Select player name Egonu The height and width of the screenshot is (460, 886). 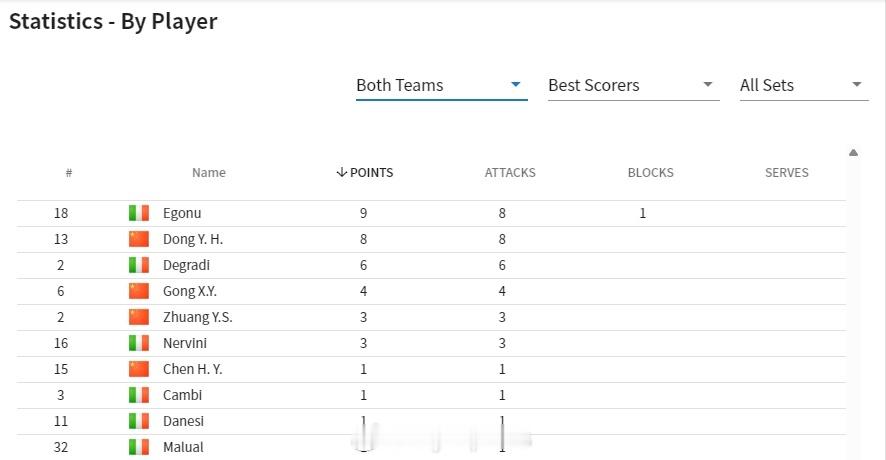click(182, 213)
